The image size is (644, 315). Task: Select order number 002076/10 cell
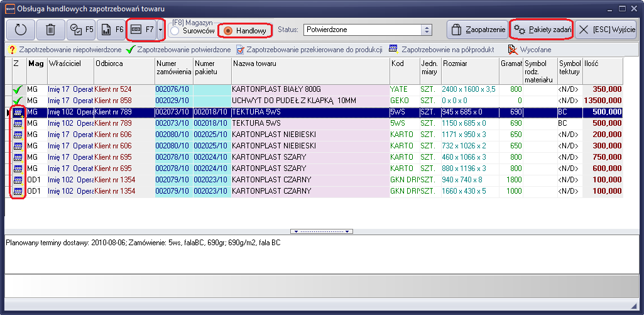(x=172, y=89)
